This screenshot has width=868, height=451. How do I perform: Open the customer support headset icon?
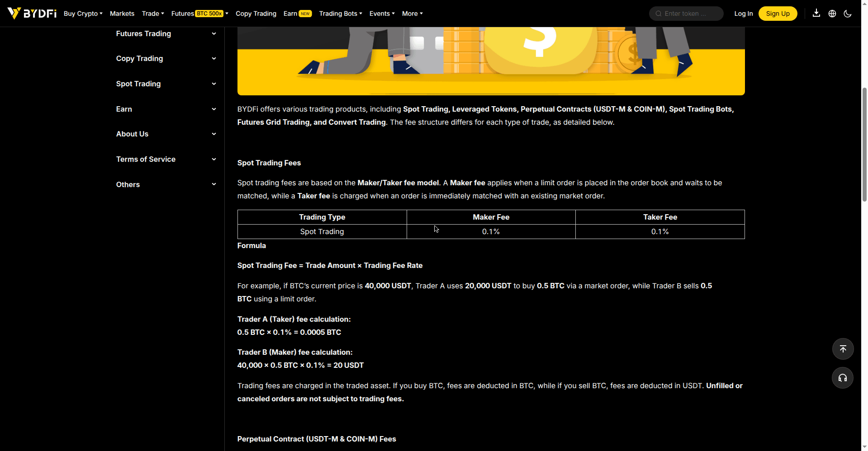click(843, 378)
